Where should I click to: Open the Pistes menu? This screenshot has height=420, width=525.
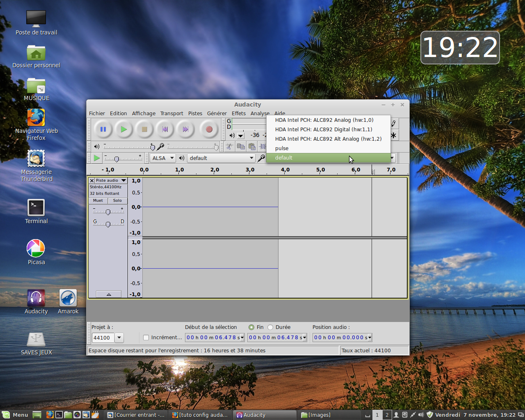[x=195, y=114]
